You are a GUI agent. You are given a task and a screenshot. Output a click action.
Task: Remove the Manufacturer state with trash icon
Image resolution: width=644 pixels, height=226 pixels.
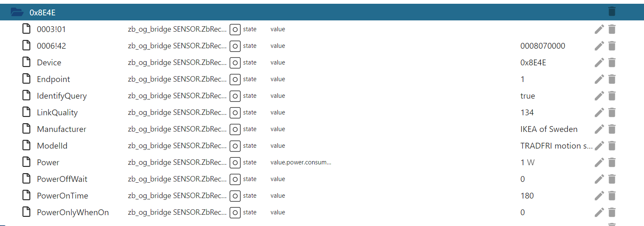click(612, 129)
